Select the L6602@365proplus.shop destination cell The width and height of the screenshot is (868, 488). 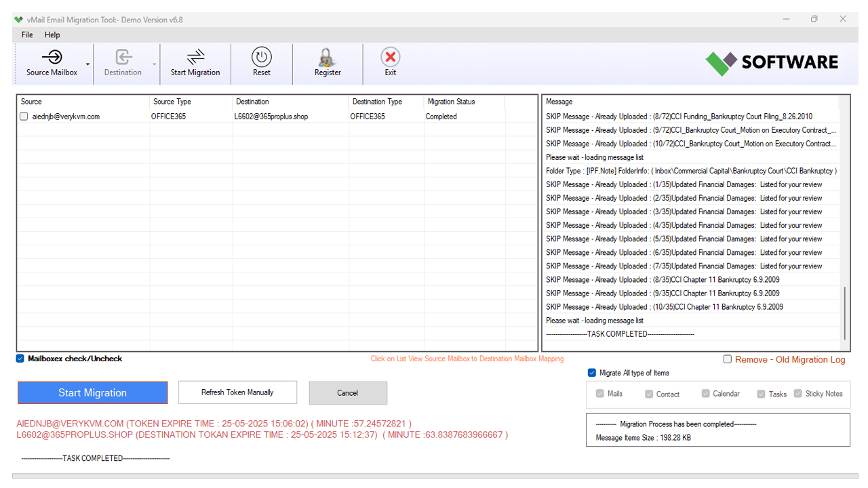click(x=290, y=117)
